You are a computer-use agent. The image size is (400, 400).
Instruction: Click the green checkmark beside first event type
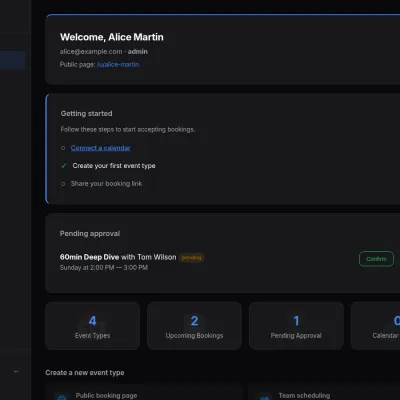click(64, 166)
